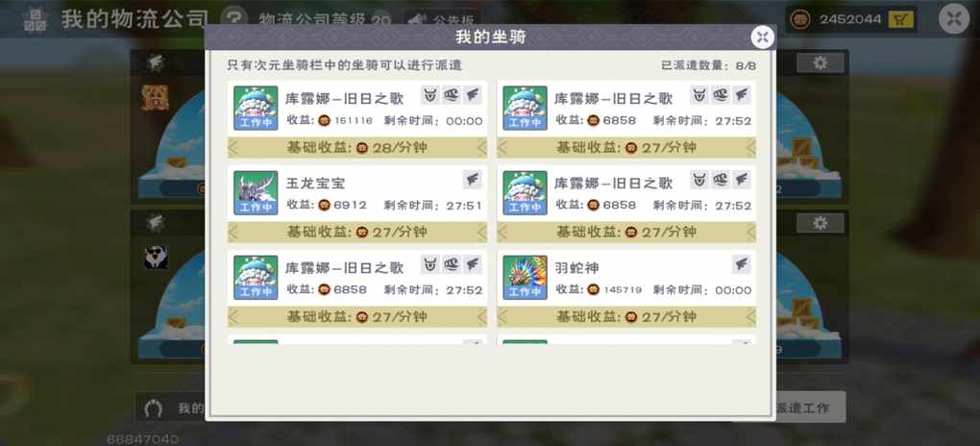Click the 派遣工作 button

tap(803, 408)
